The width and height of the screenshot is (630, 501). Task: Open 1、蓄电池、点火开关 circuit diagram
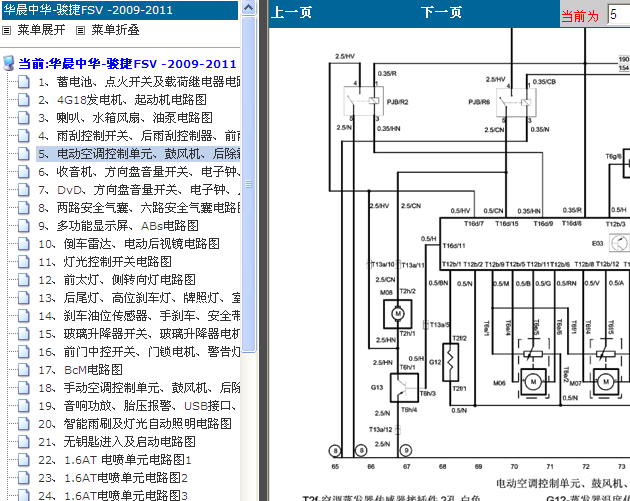tap(139, 82)
